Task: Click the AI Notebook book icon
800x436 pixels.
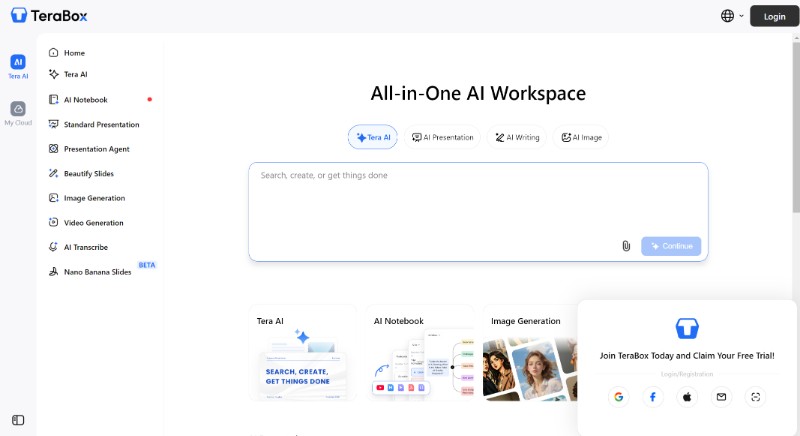Action: pos(53,99)
